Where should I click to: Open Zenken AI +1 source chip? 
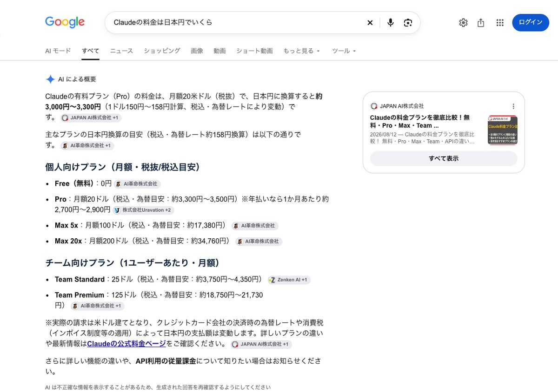(289, 280)
